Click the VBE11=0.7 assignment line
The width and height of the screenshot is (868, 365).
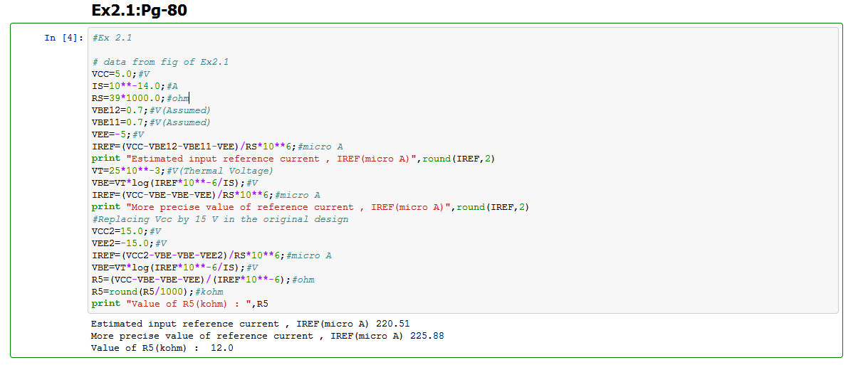(151, 122)
